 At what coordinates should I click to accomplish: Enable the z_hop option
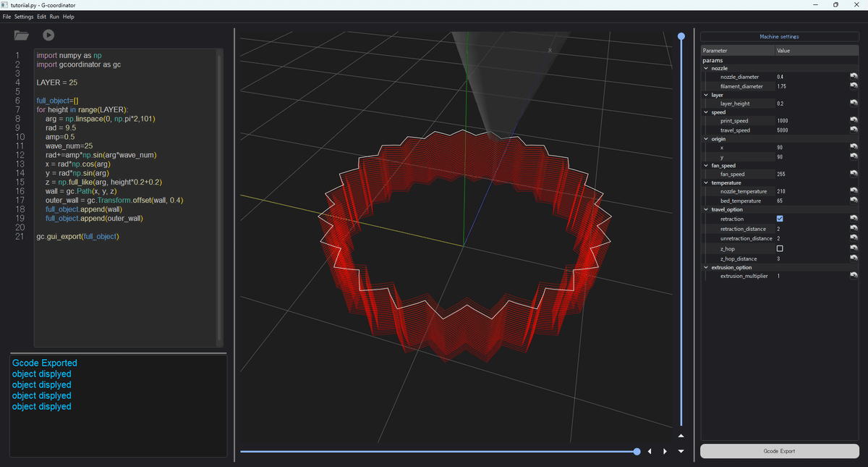point(780,248)
